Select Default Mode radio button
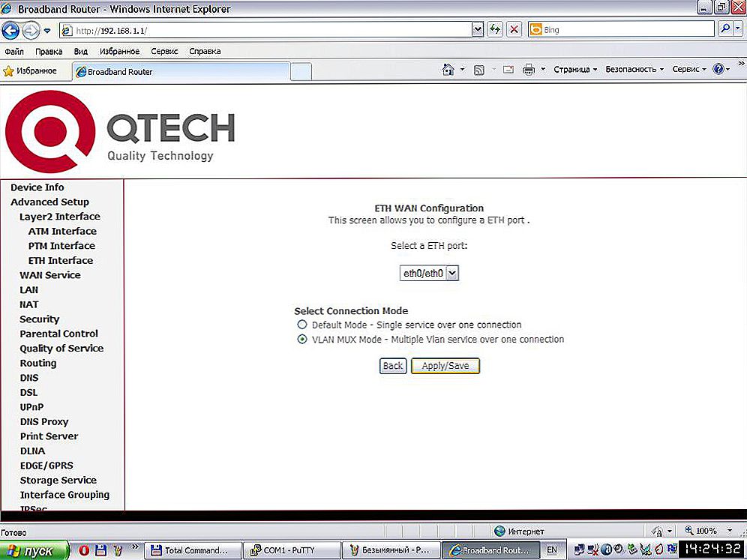Image resolution: width=747 pixels, height=560 pixels. coord(302,325)
